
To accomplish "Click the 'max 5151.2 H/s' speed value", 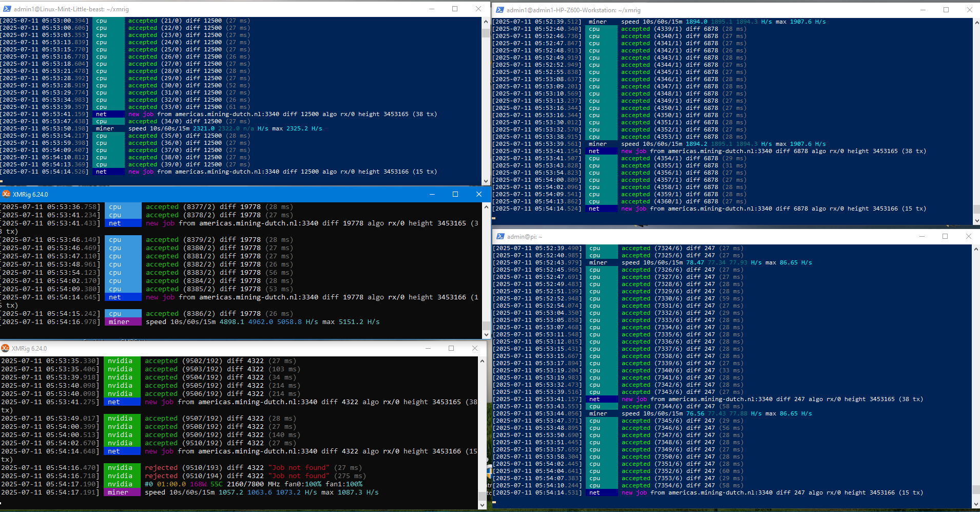I will 351,321.
